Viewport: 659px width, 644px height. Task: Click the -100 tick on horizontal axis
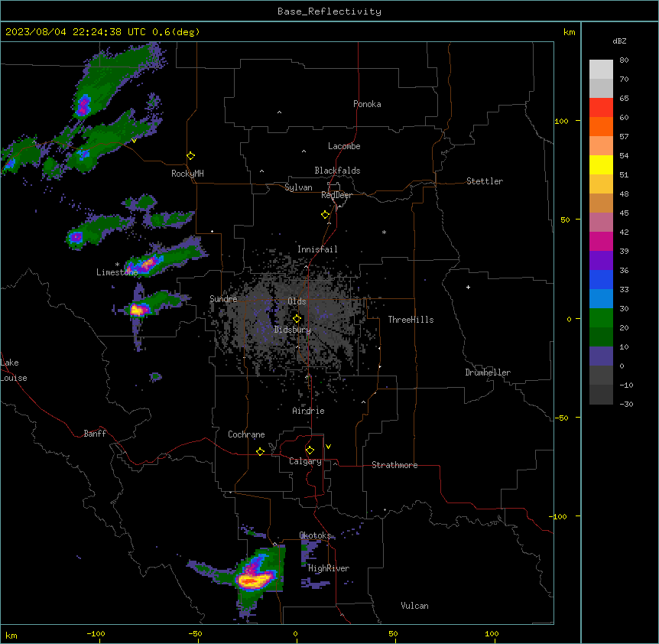(x=96, y=633)
